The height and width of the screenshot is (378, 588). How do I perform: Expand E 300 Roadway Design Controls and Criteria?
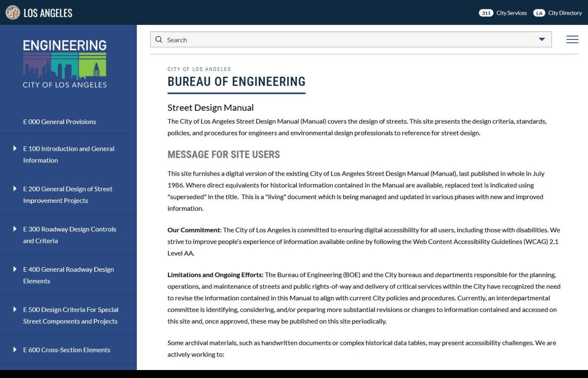point(14,229)
